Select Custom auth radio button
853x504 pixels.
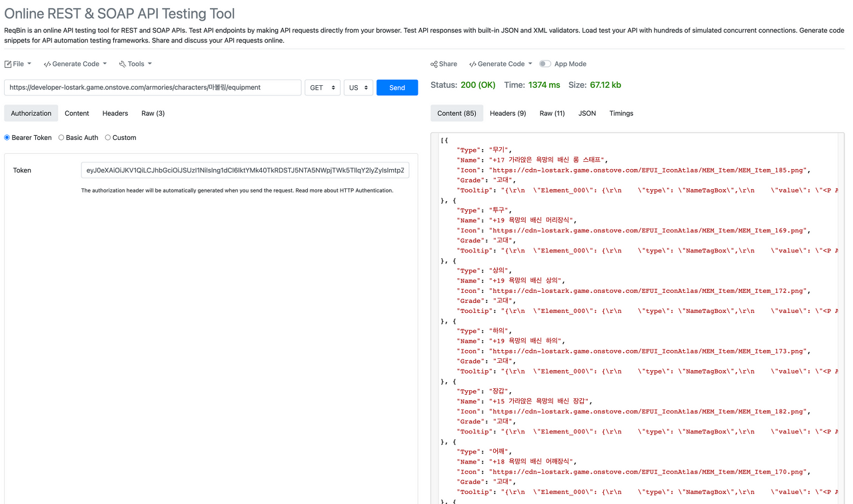(108, 138)
